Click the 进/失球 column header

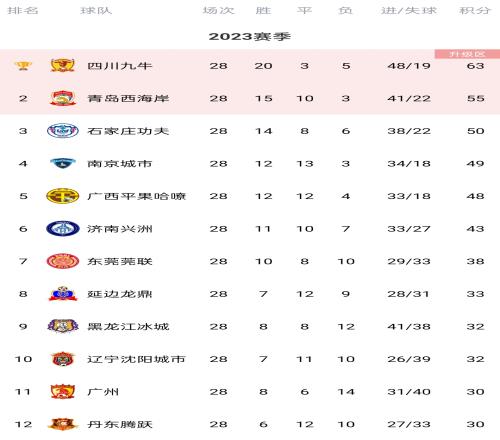tap(409, 11)
